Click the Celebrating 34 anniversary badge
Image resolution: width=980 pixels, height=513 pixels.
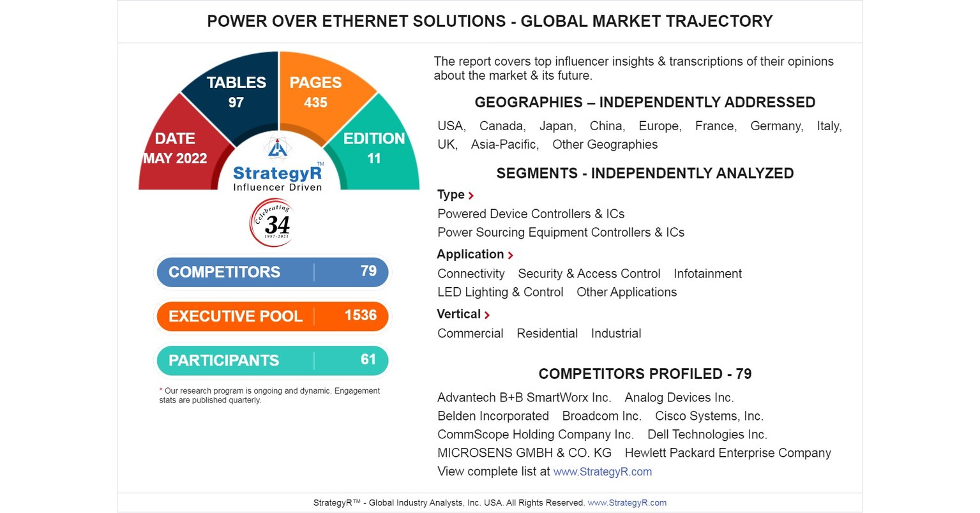coord(271,223)
